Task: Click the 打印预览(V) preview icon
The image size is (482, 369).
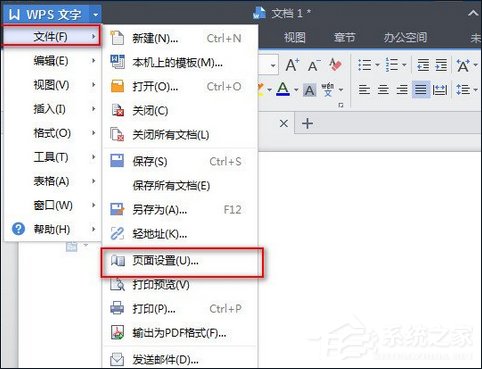Action: click(x=117, y=284)
